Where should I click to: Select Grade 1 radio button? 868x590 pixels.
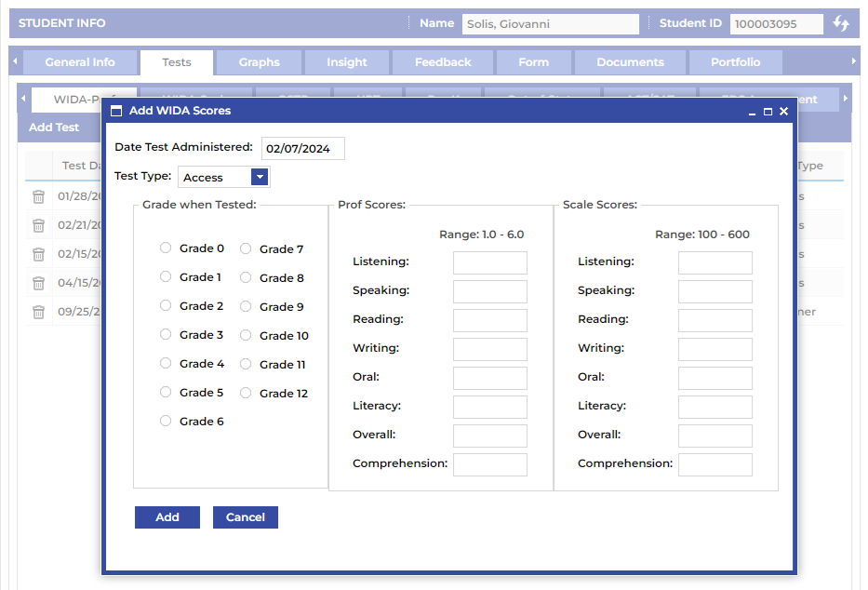[166, 276]
